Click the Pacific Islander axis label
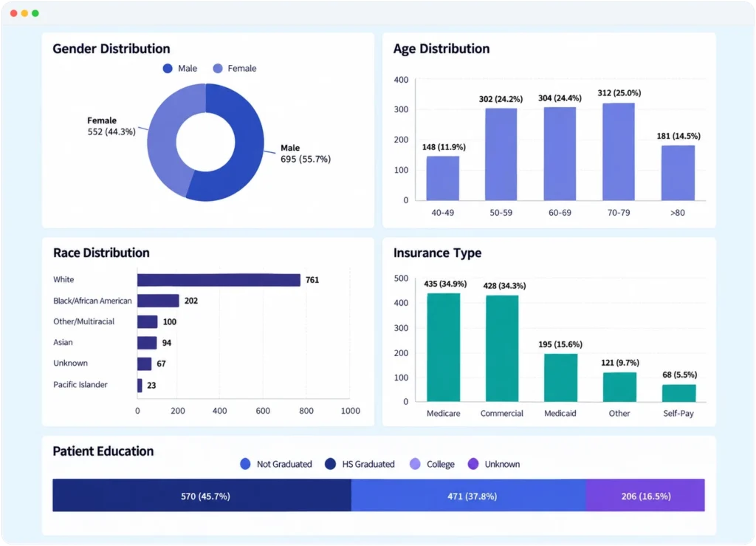The image size is (756, 546). point(80,385)
